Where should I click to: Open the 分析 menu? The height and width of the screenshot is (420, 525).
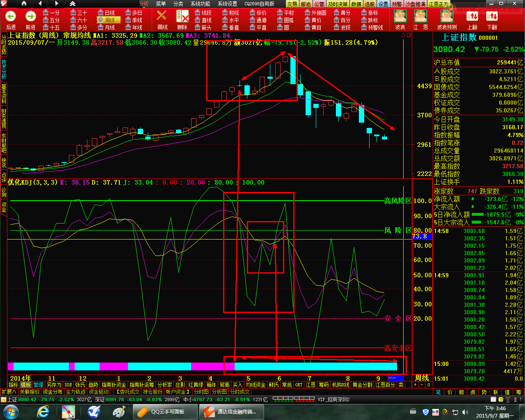144,4
